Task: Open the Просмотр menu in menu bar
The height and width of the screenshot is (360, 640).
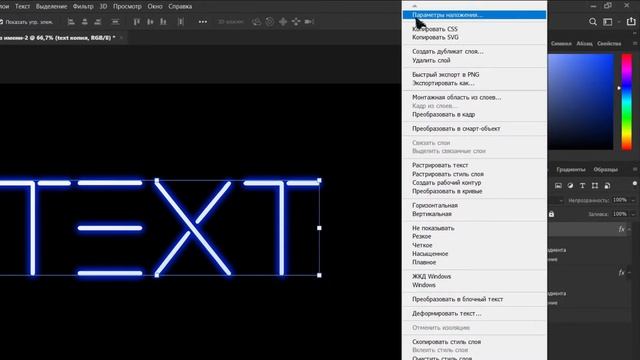Action: (127, 7)
